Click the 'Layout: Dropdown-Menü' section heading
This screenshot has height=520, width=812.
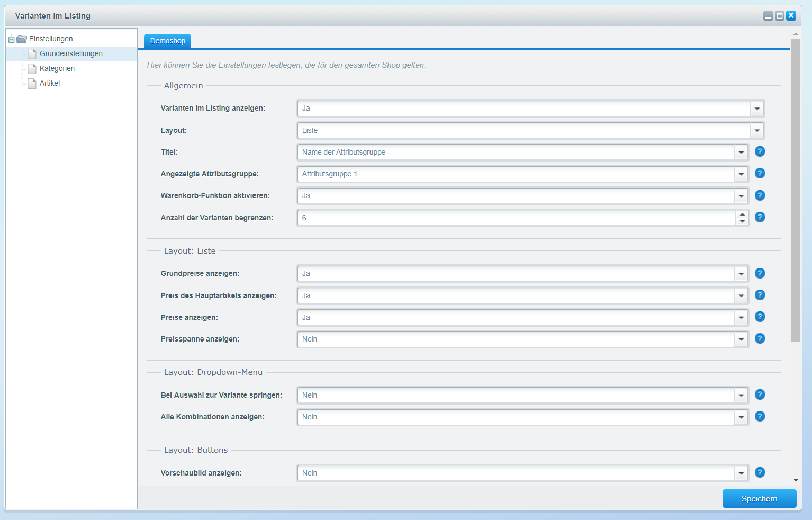tap(213, 372)
